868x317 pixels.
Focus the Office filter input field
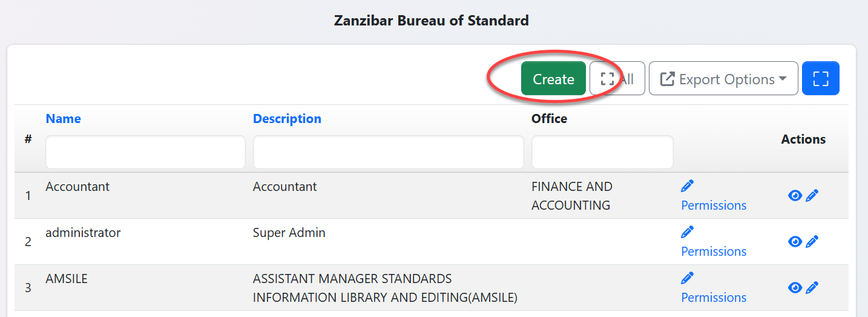[602, 152]
